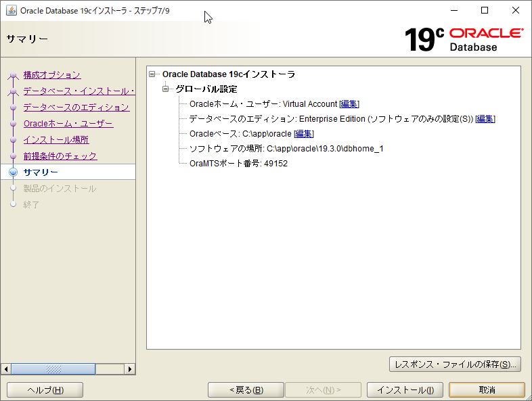Screen dimensions: 532x401
Task: Go to データベースのエディション step
Action: (x=76, y=108)
